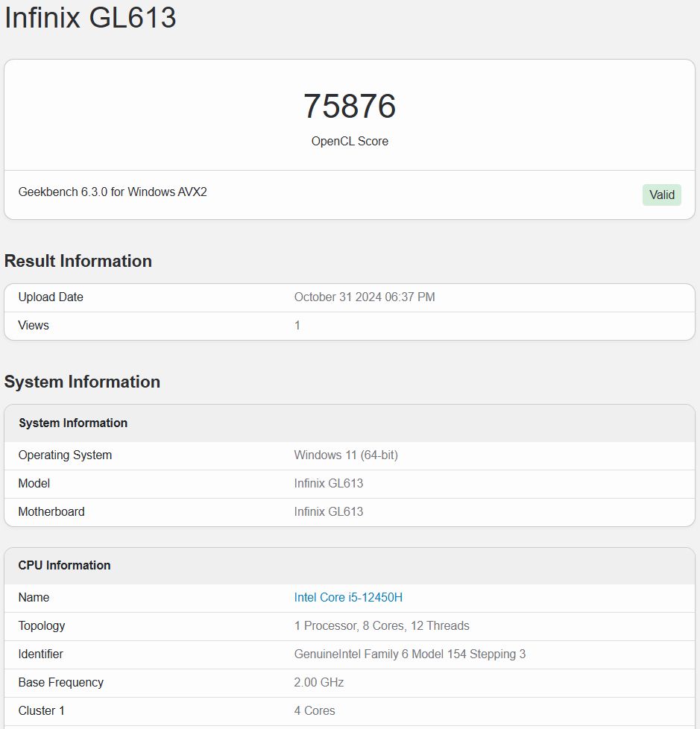Click the Motherboard value Infinix GL613
Viewport: 700px width, 729px height.
tap(328, 512)
